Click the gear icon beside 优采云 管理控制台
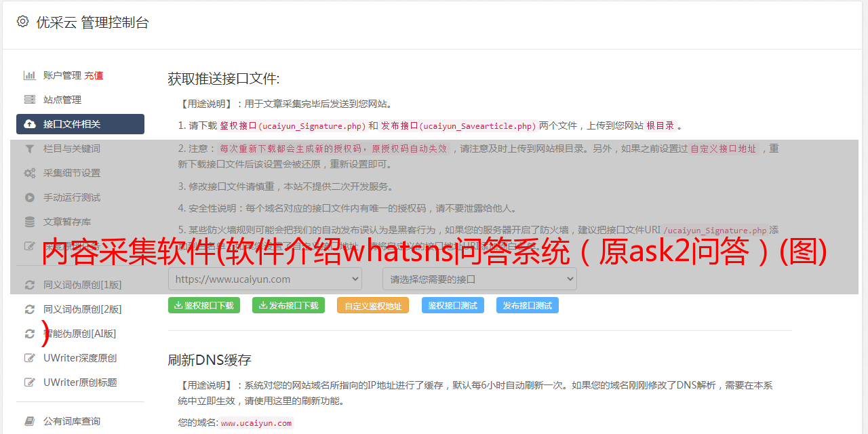This screenshot has height=434, width=868. (22, 22)
